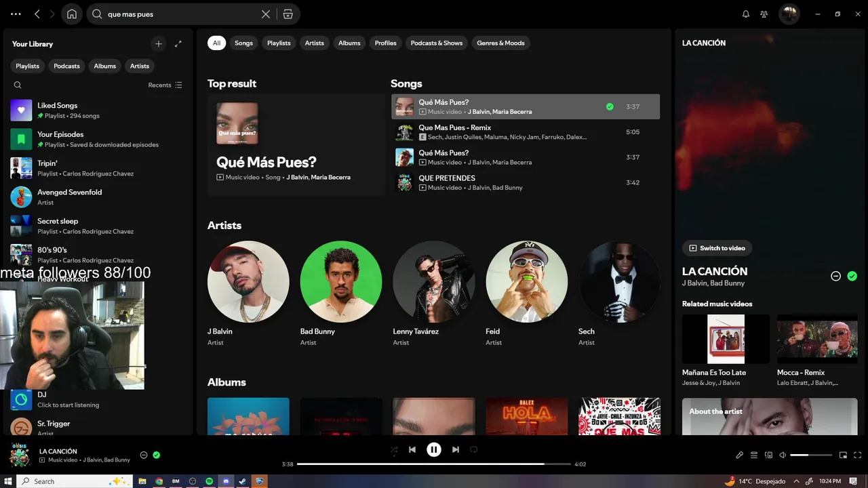
Task: Filter results by Profiles
Action: [386, 43]
